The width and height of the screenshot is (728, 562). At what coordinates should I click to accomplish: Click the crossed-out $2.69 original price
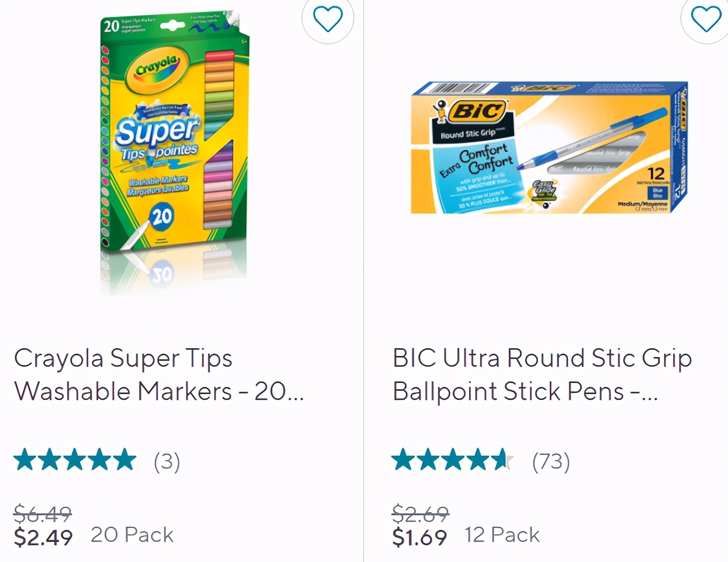[420, 513]
